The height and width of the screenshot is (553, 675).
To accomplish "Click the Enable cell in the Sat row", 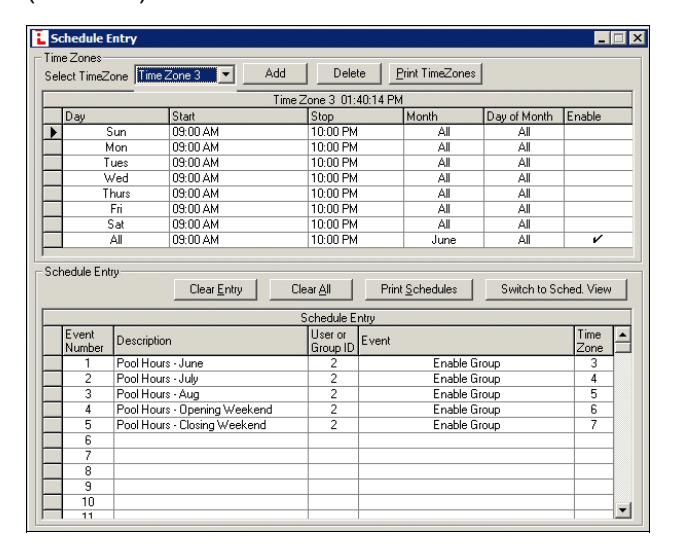I will click(x=598, y=225).
